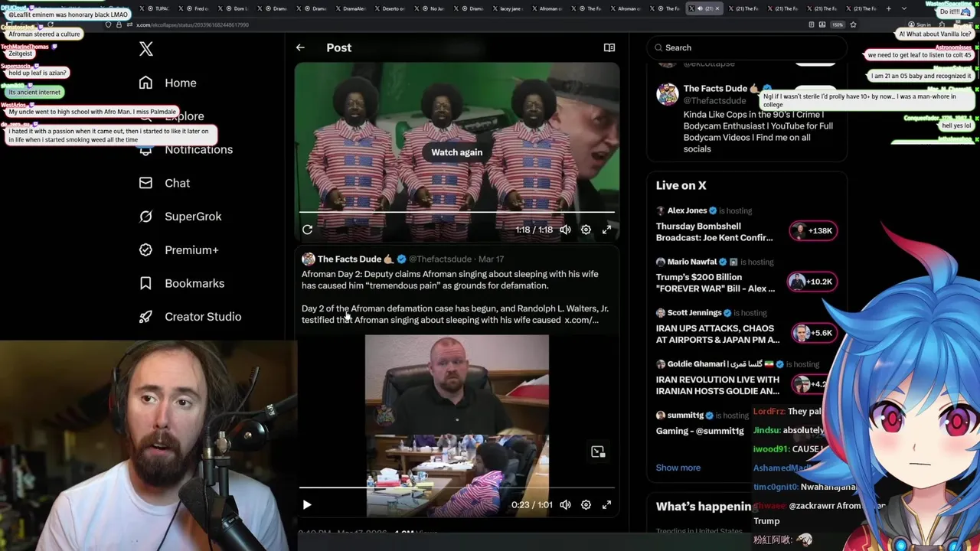
Task: Open Home from the X sidebar
Action: (x=168, y=83)
